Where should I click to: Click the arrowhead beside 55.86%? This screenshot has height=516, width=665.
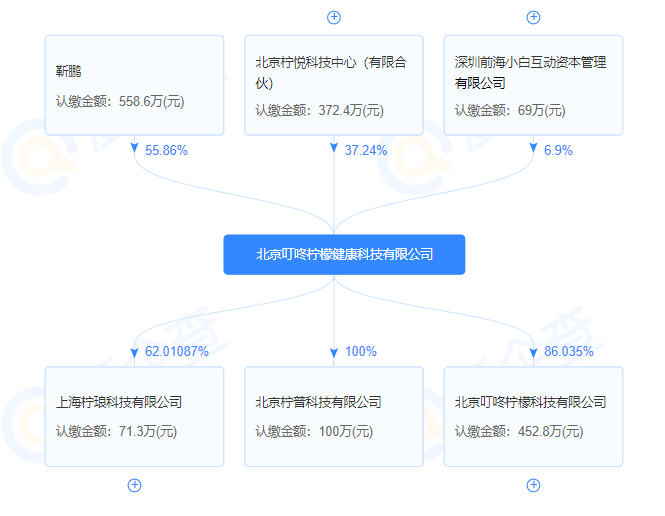tap(135, 150)
